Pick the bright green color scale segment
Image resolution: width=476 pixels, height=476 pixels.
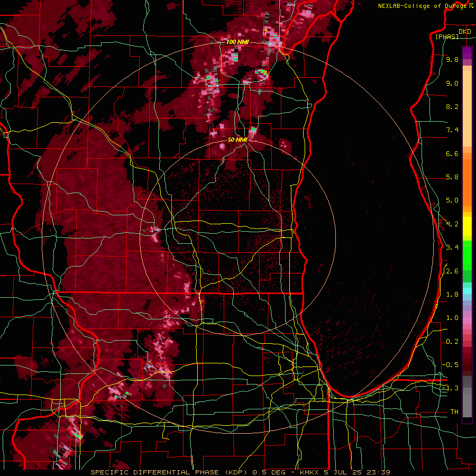point(467,255)
